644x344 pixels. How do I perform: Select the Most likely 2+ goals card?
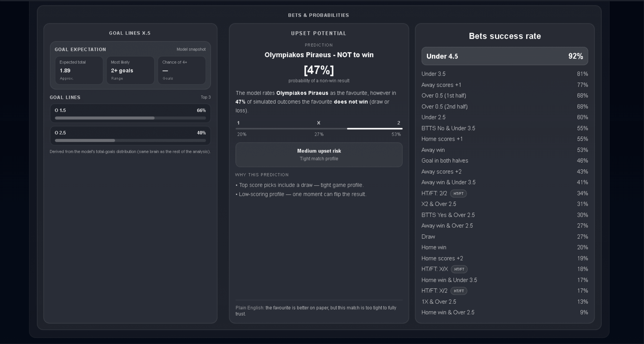point(130,70)
